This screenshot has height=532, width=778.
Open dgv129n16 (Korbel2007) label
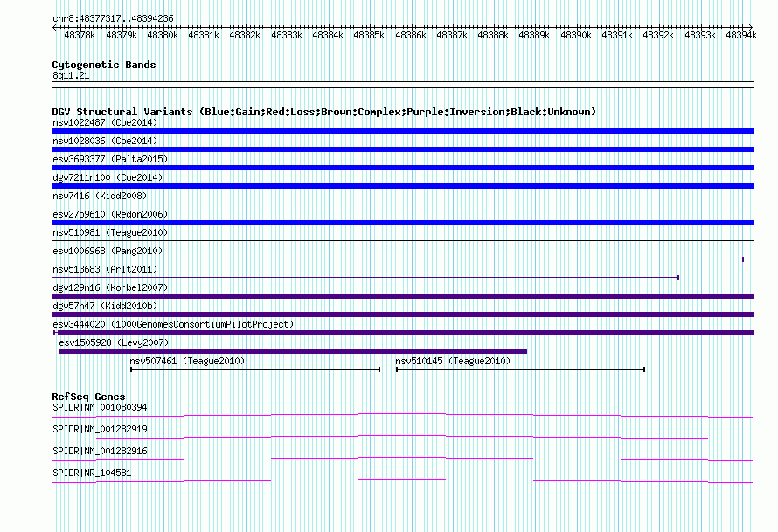click(x=110, y=287)
